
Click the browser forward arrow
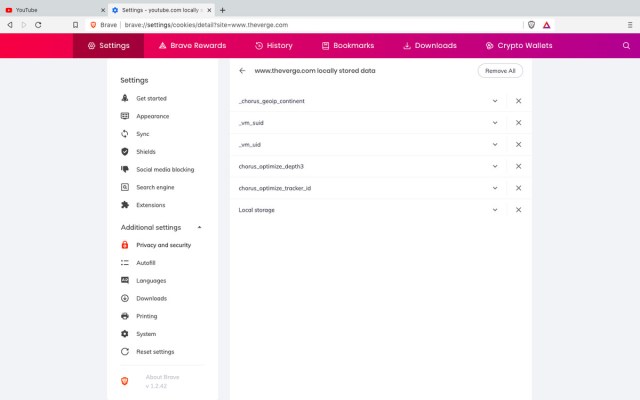tap(24, 25)
